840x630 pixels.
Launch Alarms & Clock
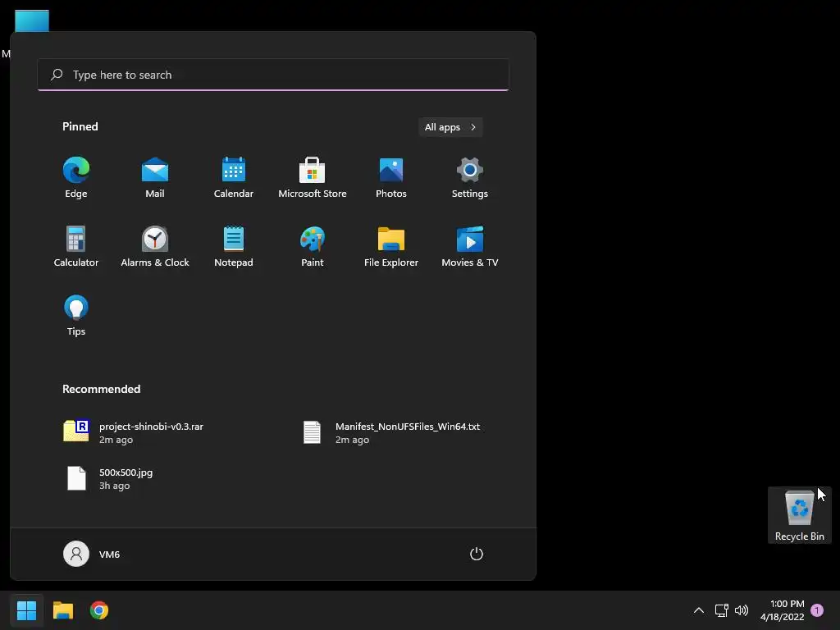tap(155, 246)
